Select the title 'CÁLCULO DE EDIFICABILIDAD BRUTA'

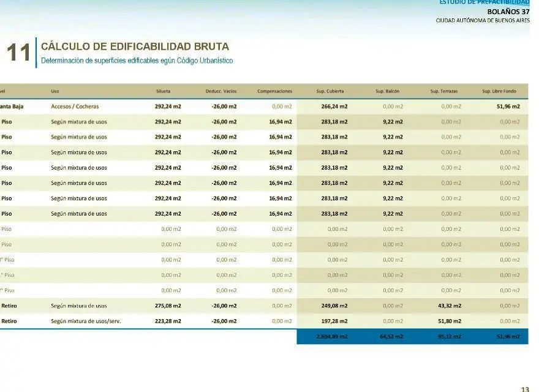click(x=135, y=47)
